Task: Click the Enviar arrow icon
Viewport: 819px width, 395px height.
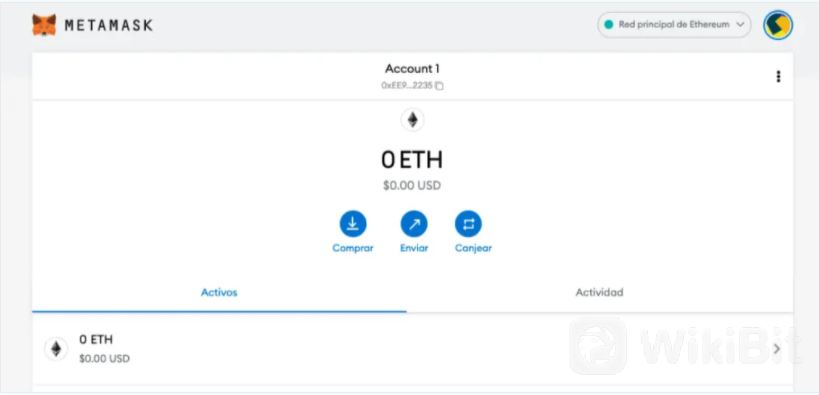Action: (x=414, y=224)
